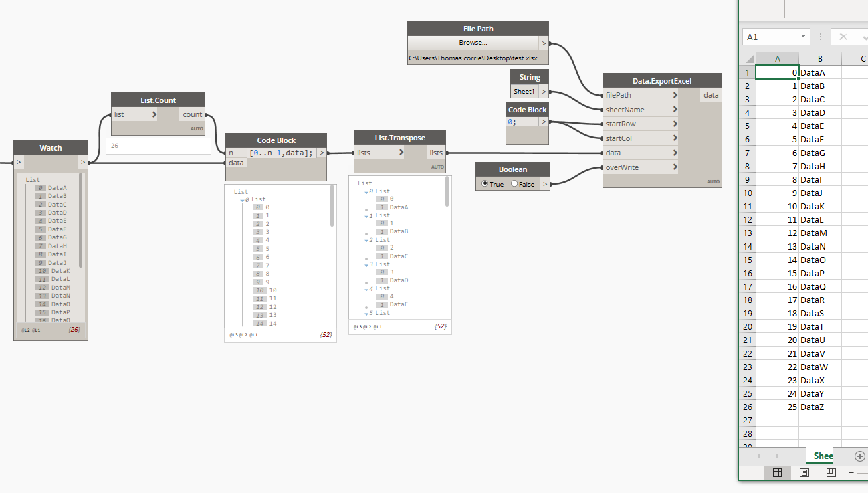Image resolution: width=868 pixels, height=493 pixels.
Task: Click the Watch node title bar
Action: [51, 148]
